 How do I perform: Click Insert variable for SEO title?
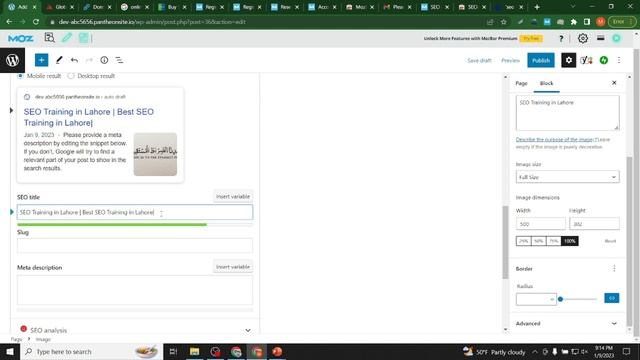(233, 196)
